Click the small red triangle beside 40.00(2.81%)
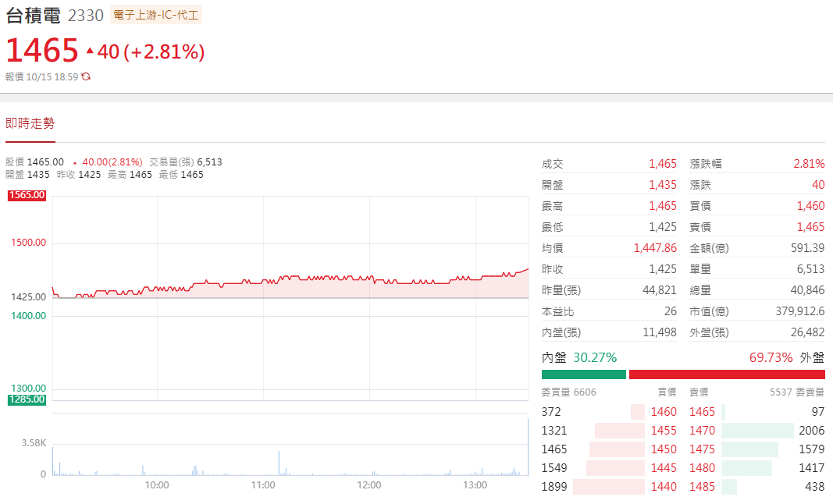 (x=74, y=162)
